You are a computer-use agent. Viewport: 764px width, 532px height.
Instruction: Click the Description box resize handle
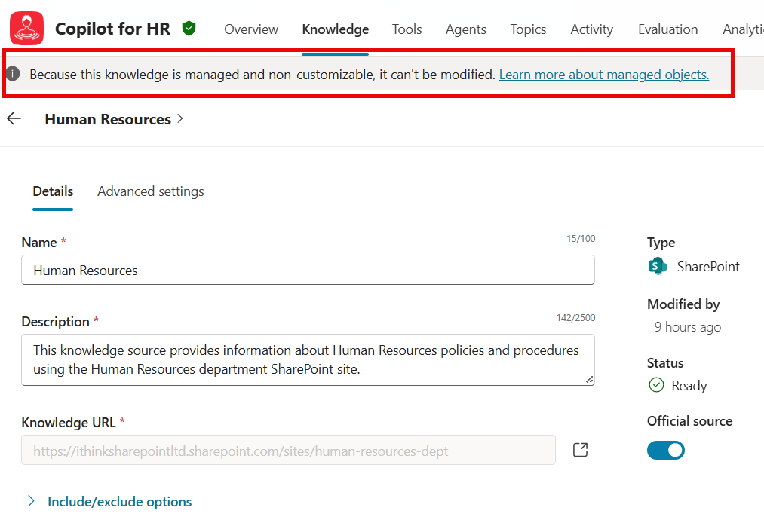[x=588, y=379]
